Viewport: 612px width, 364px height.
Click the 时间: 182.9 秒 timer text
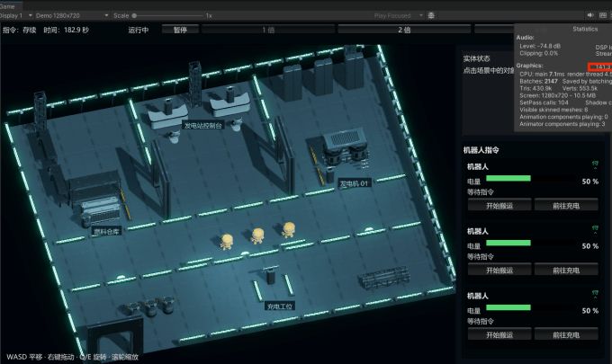coord(67,30)
